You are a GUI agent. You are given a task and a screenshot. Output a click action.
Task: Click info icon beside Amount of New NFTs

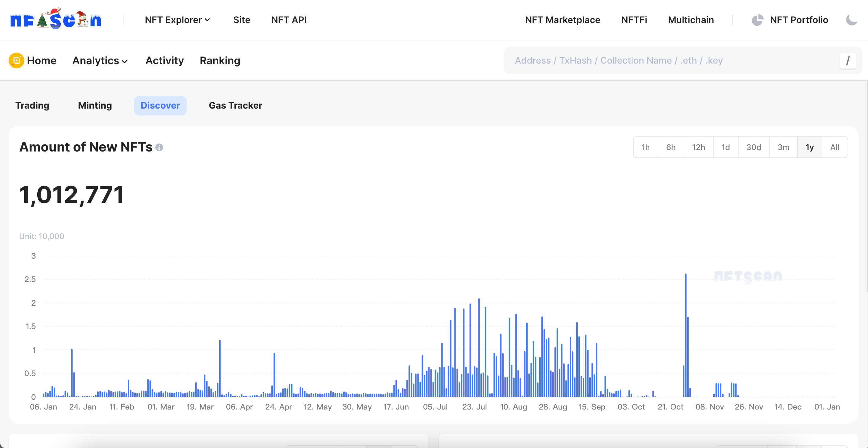coord(159,147)
